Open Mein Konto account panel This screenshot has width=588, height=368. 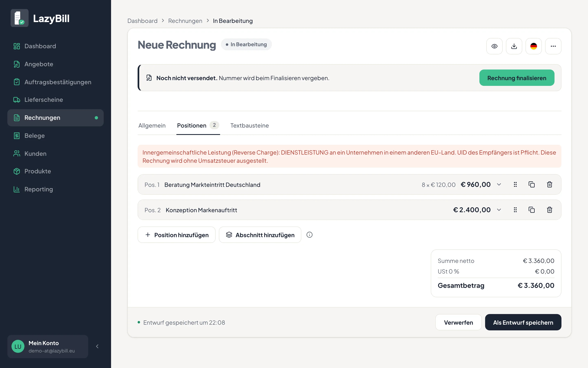(48, 347)
